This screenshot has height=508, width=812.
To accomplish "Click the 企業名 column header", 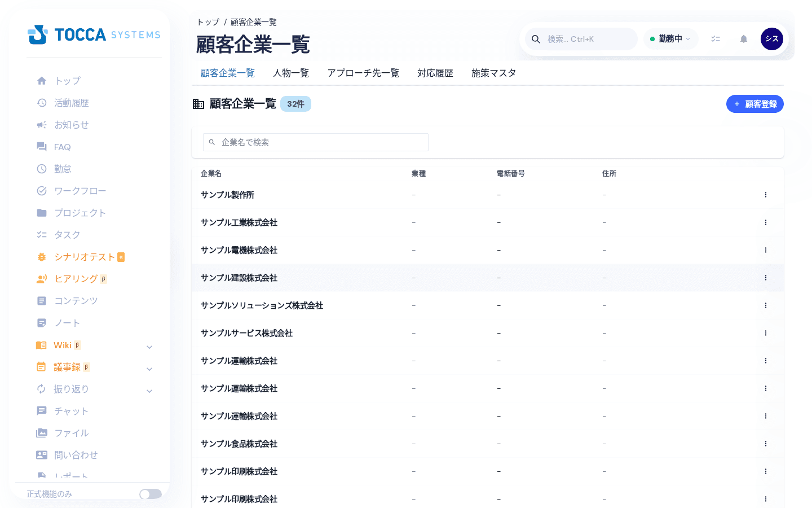I will (211, 173).
